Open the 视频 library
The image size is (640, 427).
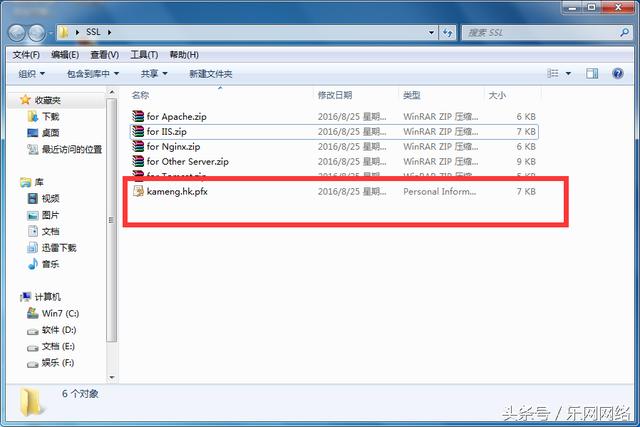(43, 198)
